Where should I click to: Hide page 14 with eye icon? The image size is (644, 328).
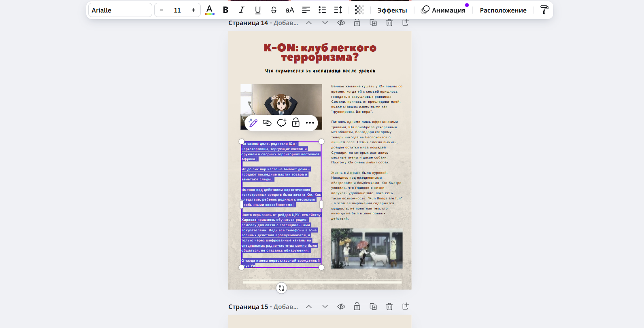point(341,23)
